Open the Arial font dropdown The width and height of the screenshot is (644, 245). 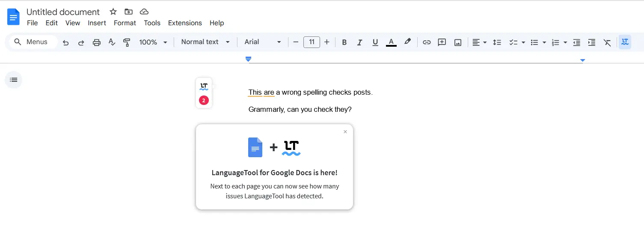pyautogui.click(x=263, y=42)
